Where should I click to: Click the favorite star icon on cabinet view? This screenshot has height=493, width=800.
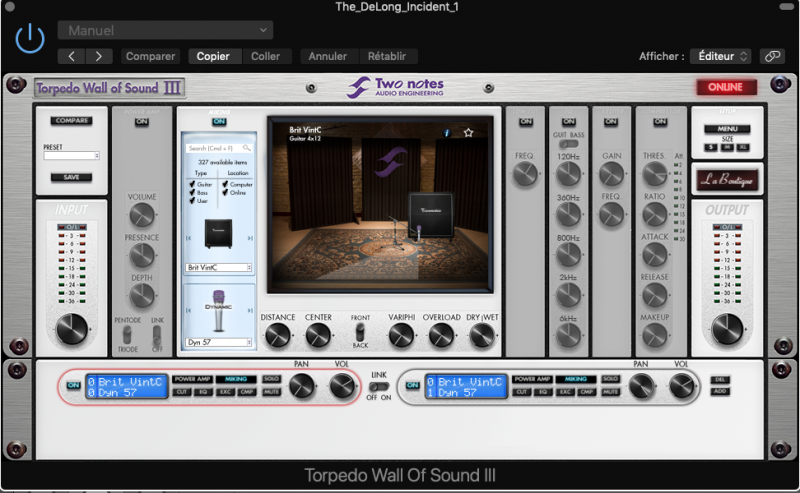[x=468, y=132]
